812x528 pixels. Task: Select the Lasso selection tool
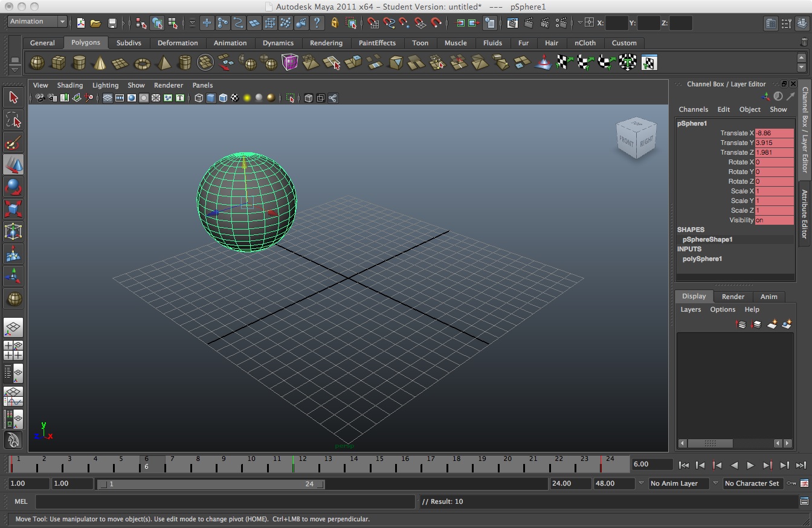[13, 120]
